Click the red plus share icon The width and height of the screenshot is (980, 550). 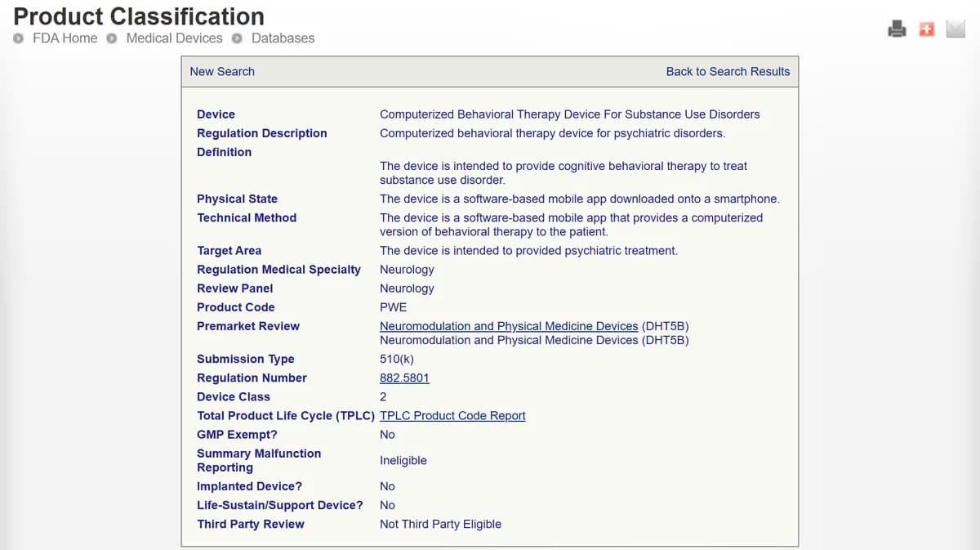click(x=926, y=29)
